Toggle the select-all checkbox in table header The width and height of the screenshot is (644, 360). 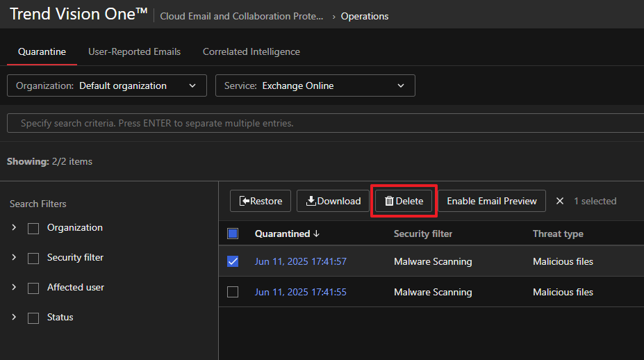point(233,234)
